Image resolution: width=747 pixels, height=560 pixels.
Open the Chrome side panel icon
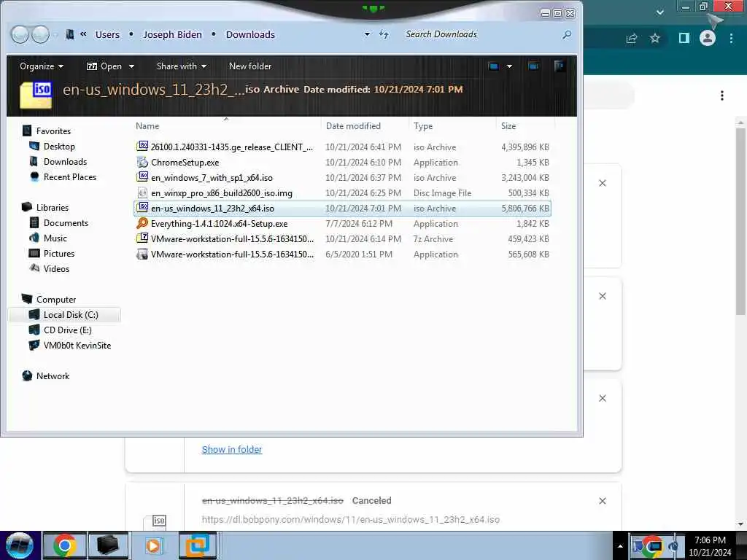pos(684,38)
